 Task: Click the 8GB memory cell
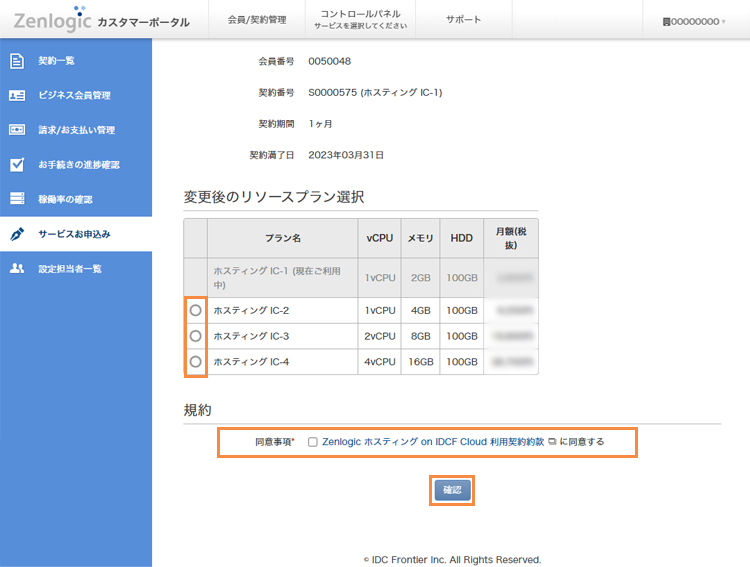click(420, 336)
